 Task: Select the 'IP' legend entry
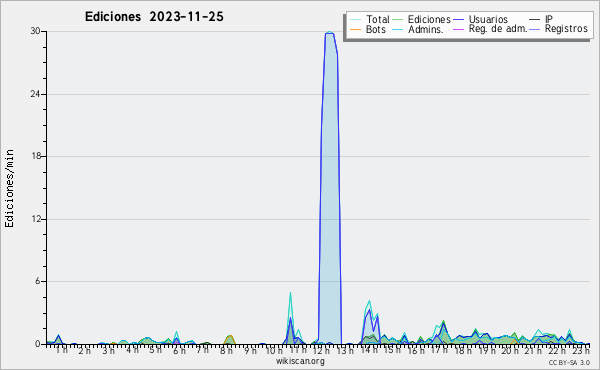coord(541,19)
